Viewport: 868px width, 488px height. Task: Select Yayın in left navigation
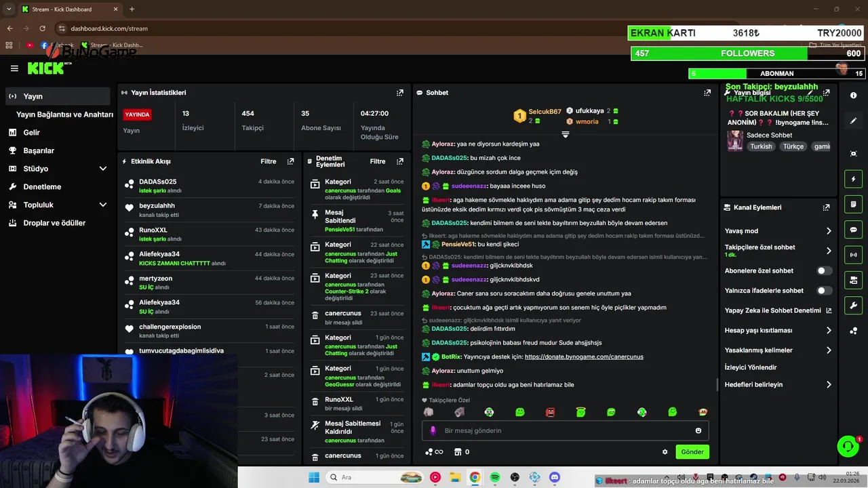point(58,96)
